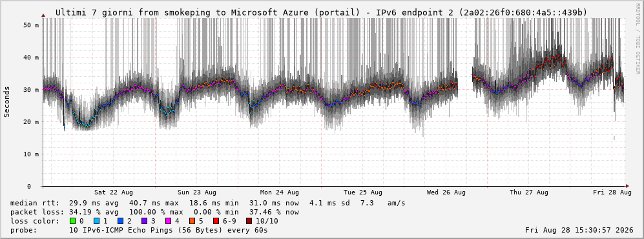The height and width of the screenshot is (239, 644).
Task: Click the 'Thu 27 Aug' axis label
Action: pyautogui.click(x=529, y=192)
